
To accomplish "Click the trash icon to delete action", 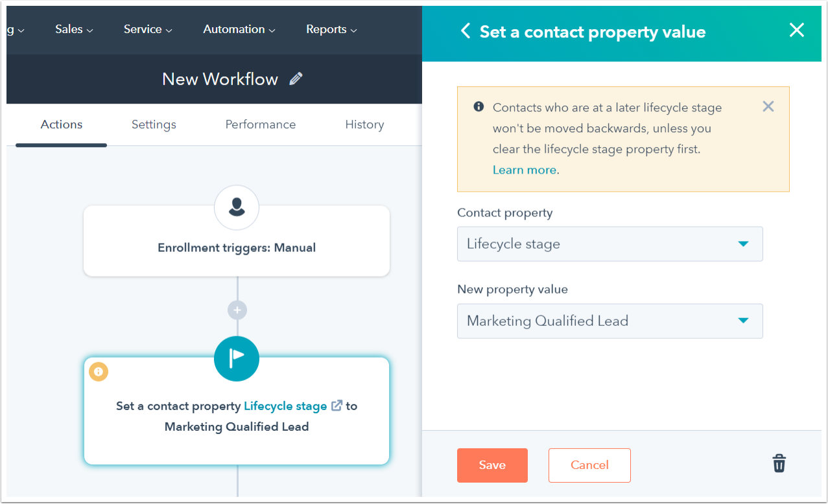I will click(779, 464).
